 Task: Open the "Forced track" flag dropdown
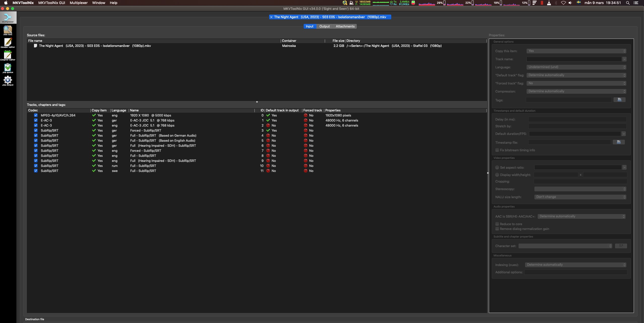pos(576,83)
